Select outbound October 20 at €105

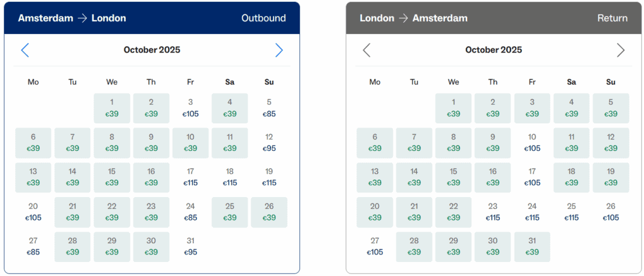[33, 212]
